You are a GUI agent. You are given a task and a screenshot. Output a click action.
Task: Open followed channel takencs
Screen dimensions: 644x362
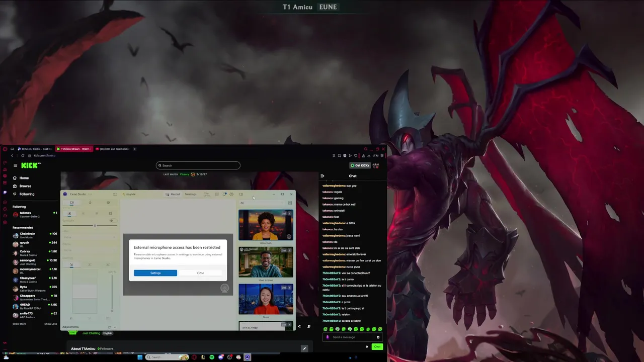(34, 214)
